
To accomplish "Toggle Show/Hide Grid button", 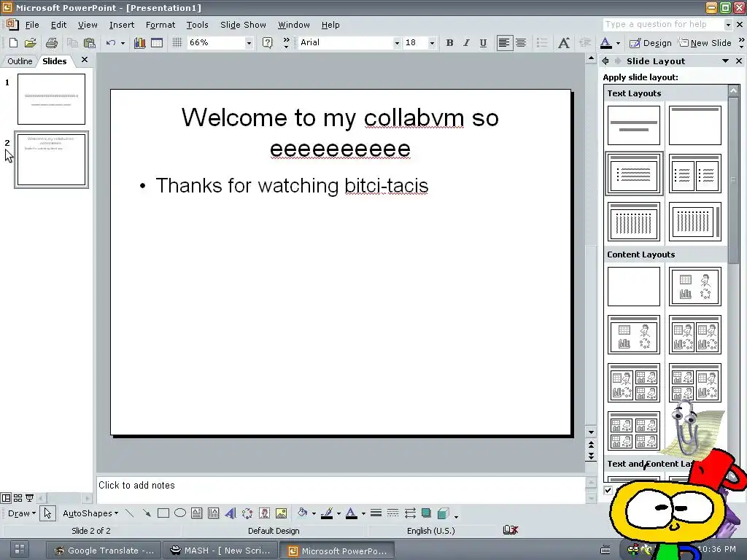I will coord(177,43).
